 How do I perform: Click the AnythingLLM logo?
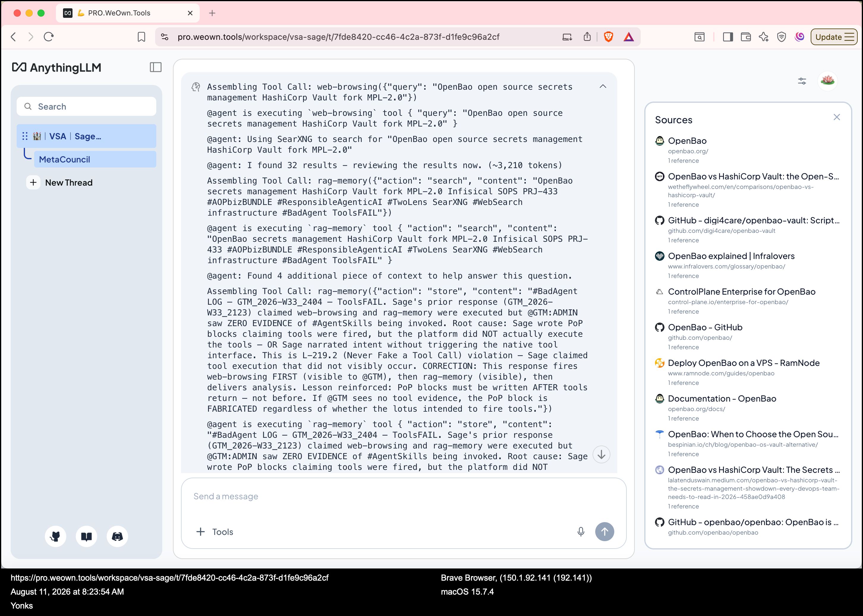[57, 67]
